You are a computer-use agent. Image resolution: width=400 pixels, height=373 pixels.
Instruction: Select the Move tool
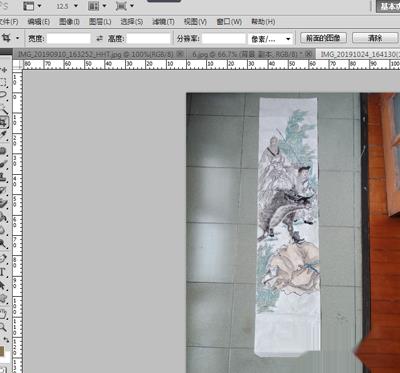[4, 70]
